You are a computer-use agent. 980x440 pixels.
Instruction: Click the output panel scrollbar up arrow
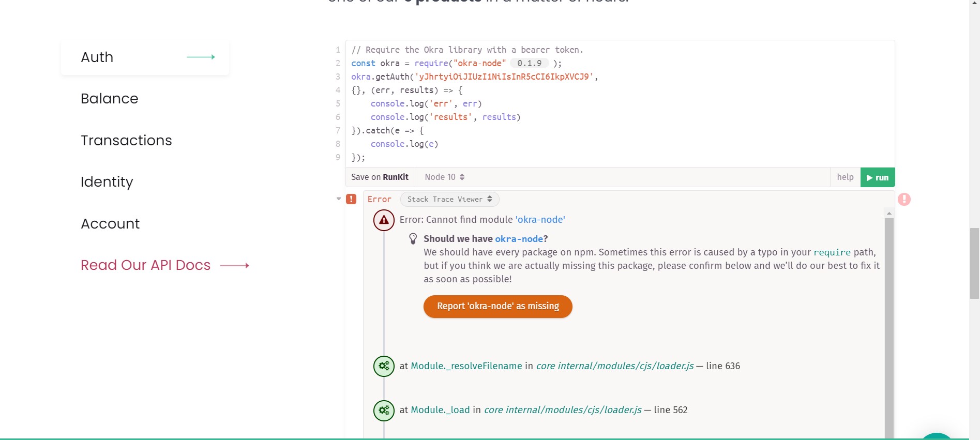[x=889, y=213]
